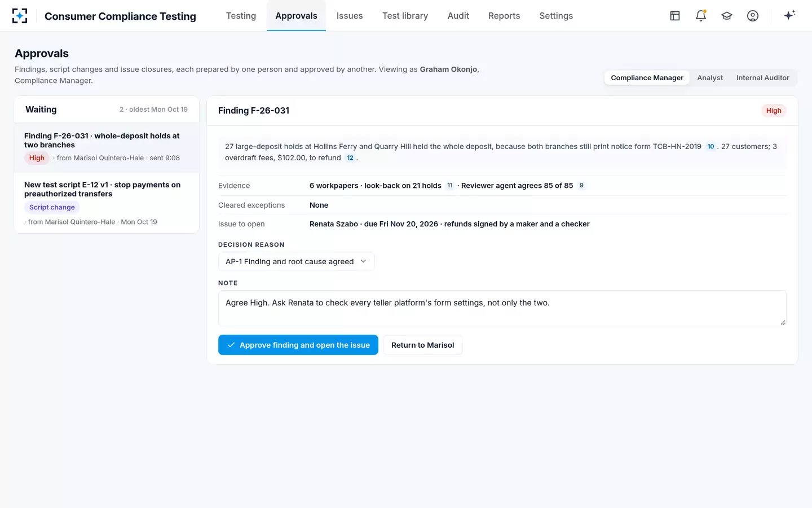Switch view to Analyst role
Image resolution: width=812 pixels, height=508 pixels.
coord(710,78)
